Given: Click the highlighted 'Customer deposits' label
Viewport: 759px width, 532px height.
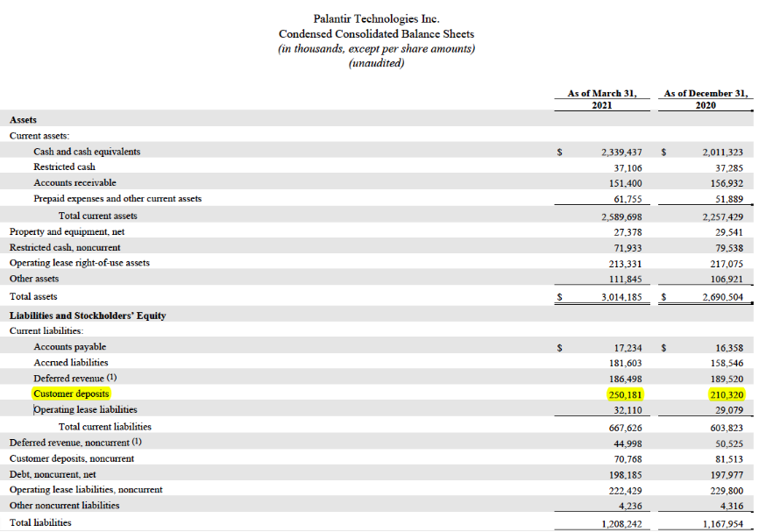Looking at the screenshot, I should coord(71,394).
